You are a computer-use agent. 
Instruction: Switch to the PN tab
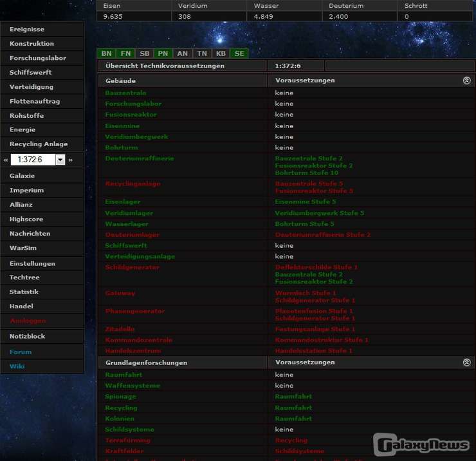pyautogui.click(x=163, y=53)
